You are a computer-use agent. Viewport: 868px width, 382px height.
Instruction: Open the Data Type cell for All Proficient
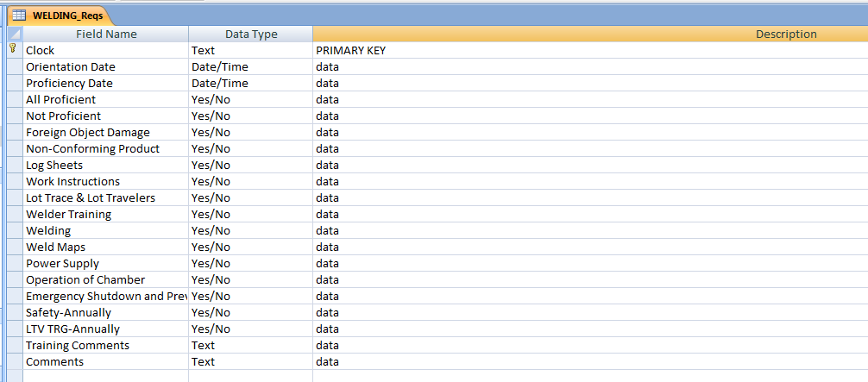(250, 99)
